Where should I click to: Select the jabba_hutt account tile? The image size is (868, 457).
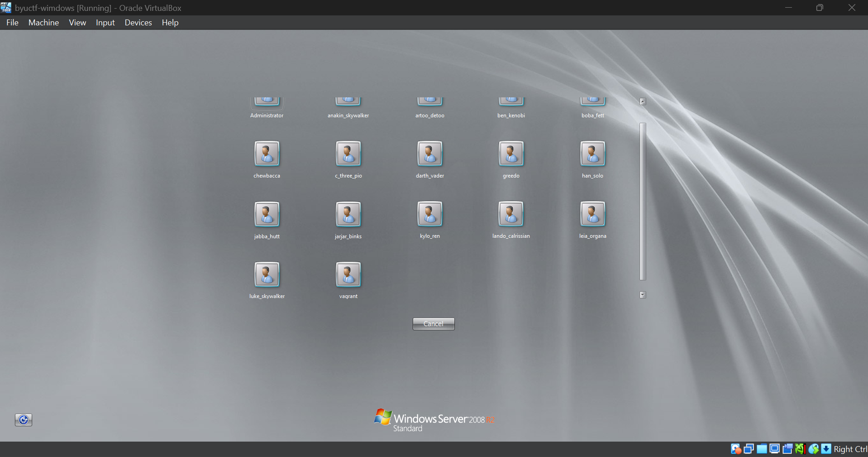[267, 220]
